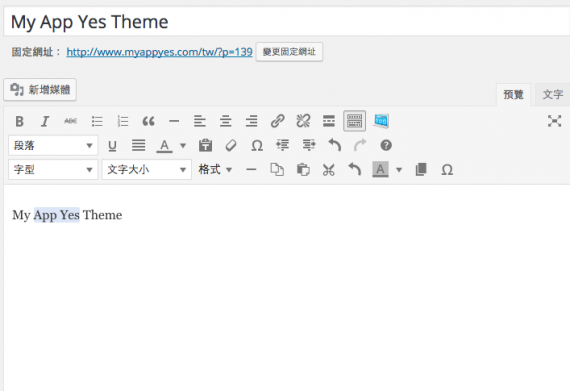Screen dimensions: 570x391
Task: Undo in the second toolbar row
Action: tap(334, 145)
